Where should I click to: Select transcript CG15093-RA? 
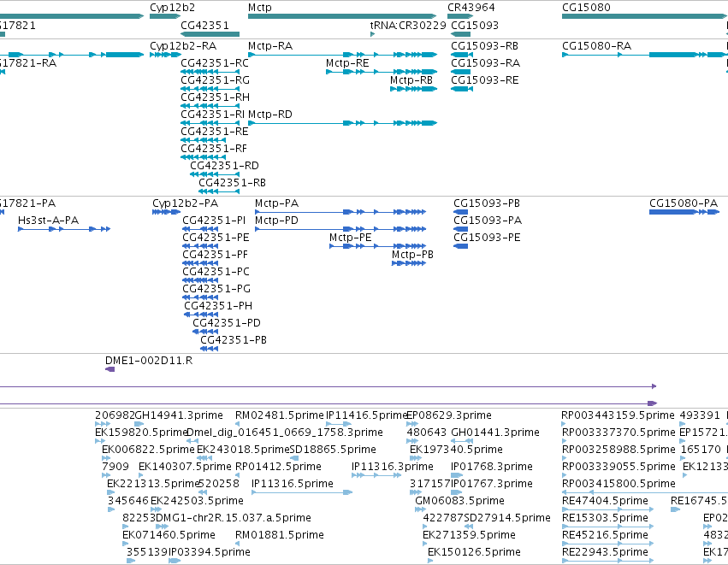pyautogui.click(x=485, y=63)
